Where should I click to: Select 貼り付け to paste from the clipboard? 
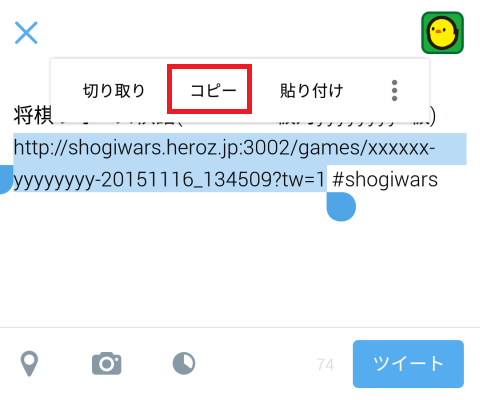tap(312, 90)
